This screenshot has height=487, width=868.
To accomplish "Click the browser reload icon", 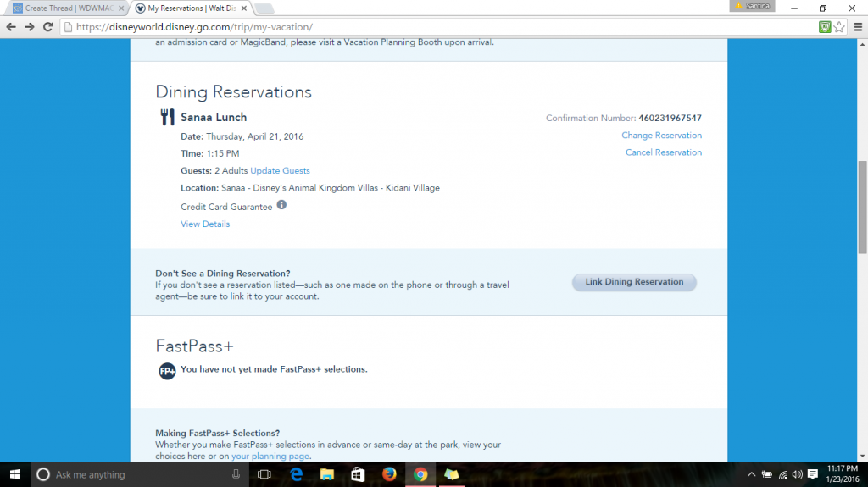I will [47, 27].
